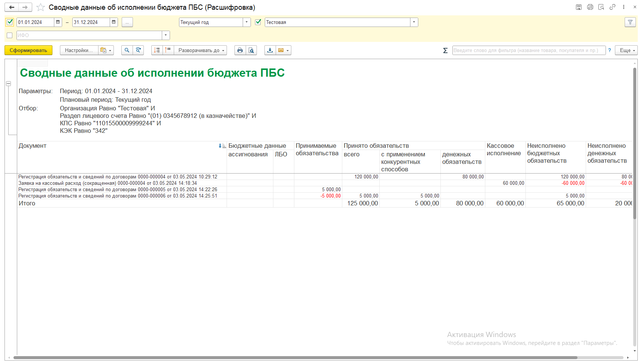The width and height of the screenshot is (643, 364).
Task: Click the funnel filter icon at the right
Action: [630, 22]
